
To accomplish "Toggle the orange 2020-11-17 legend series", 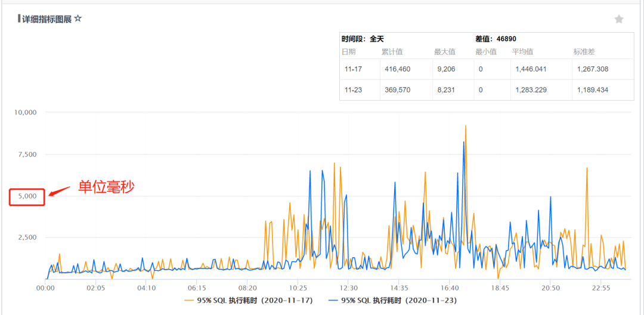I will click(x=250, y=301).
